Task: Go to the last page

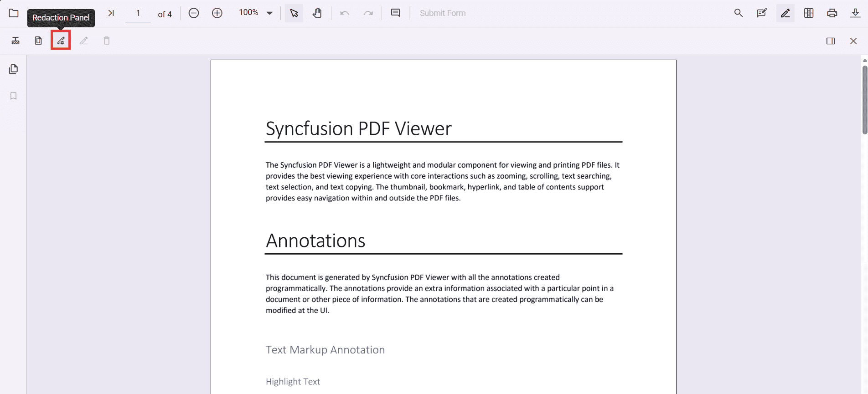Action: click(x=111, y=13)
